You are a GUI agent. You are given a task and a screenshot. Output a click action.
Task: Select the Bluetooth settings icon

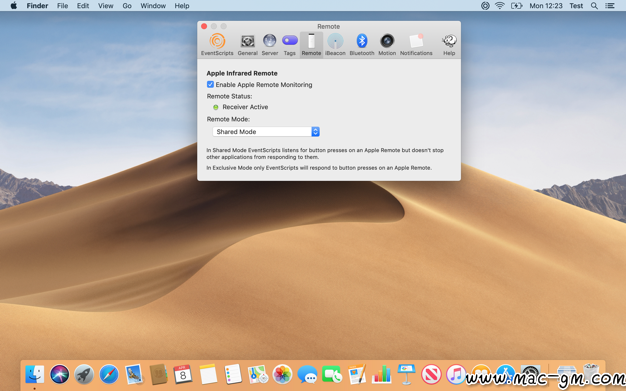[362, 45]
